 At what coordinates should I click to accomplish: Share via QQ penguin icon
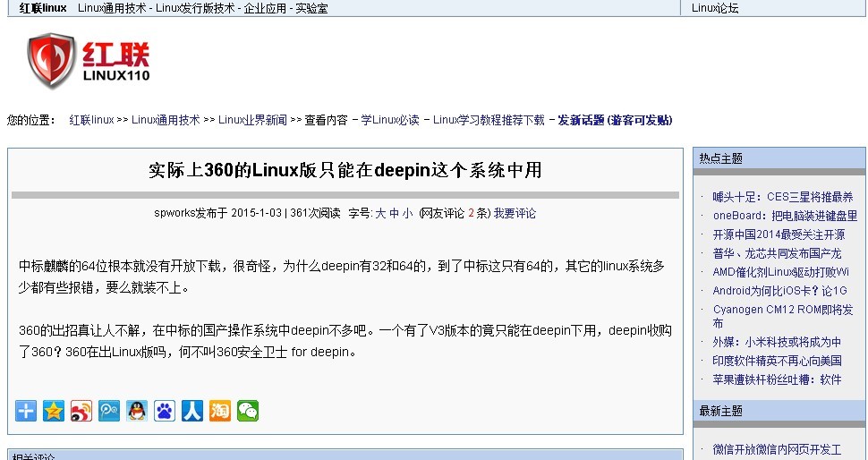pyautogui.click(x=137, y=411)
